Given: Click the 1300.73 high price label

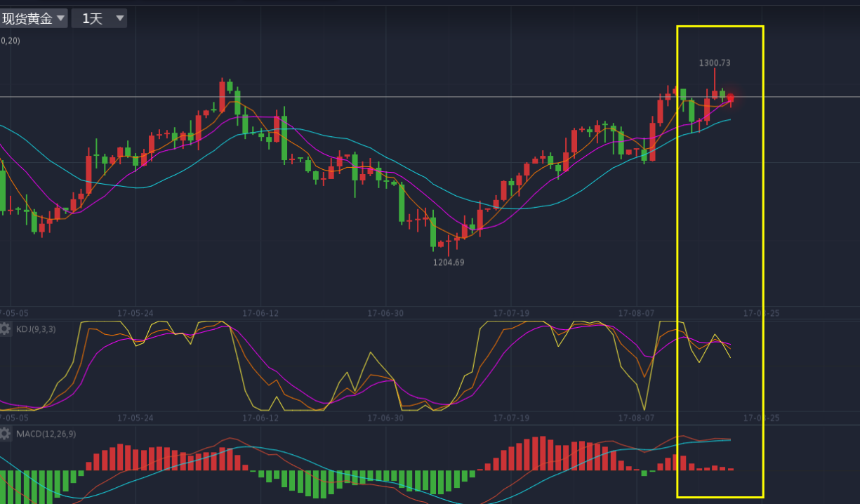Looking at the screenshot, I should [x=715, y=62].
